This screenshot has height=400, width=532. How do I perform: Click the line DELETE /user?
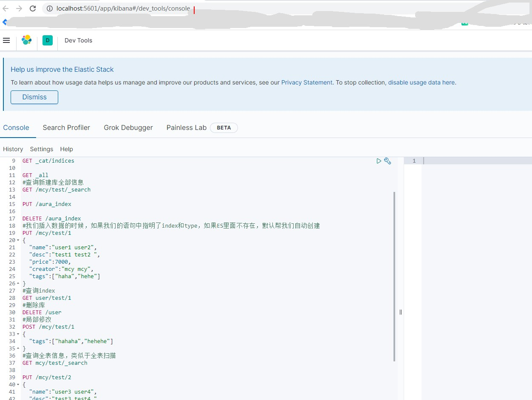click(x=42, y=313)
